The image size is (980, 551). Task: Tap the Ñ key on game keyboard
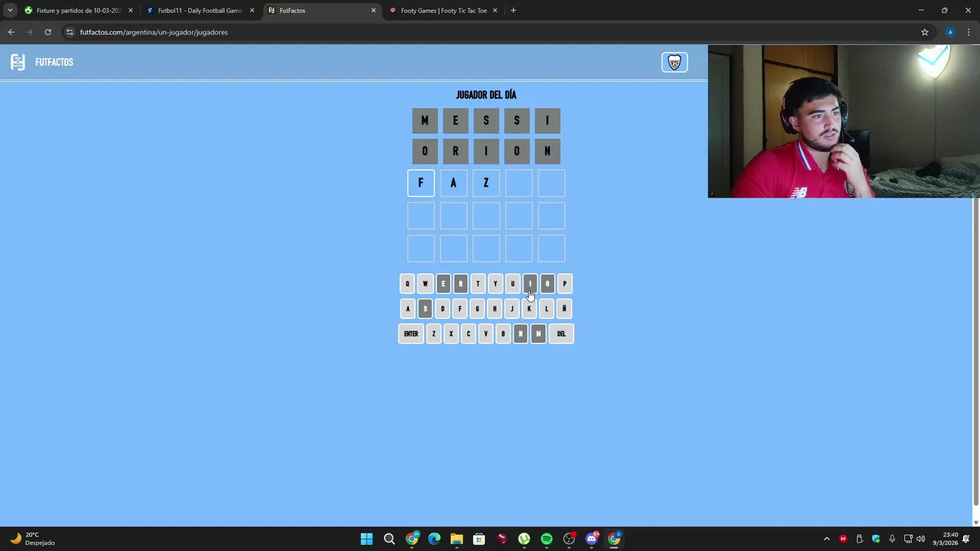tap(564, 308)
